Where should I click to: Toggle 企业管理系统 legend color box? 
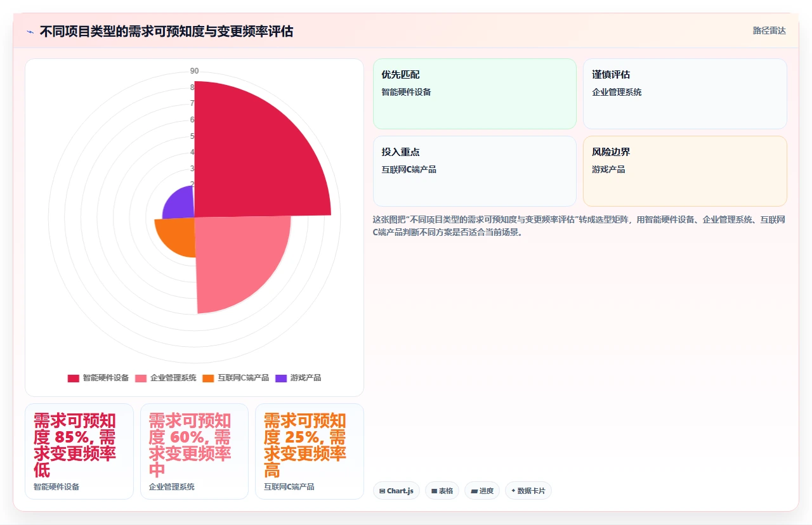[141, 378]
